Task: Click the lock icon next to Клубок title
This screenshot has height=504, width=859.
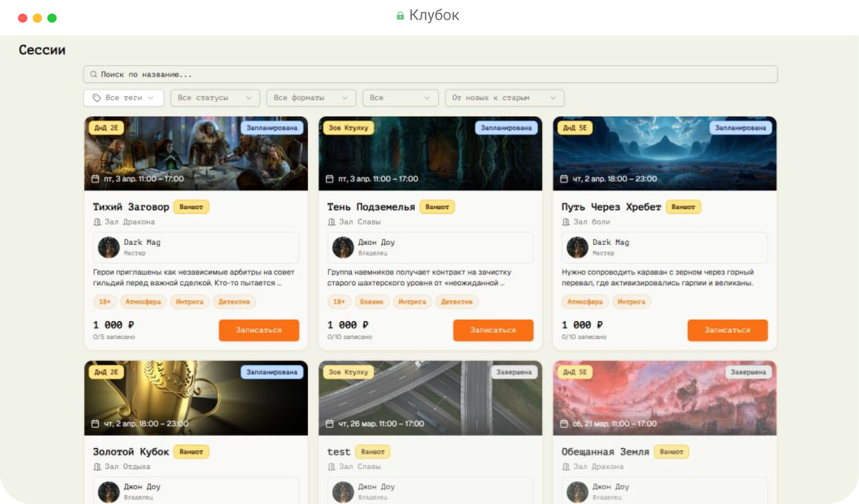Action: pos(400,16)
